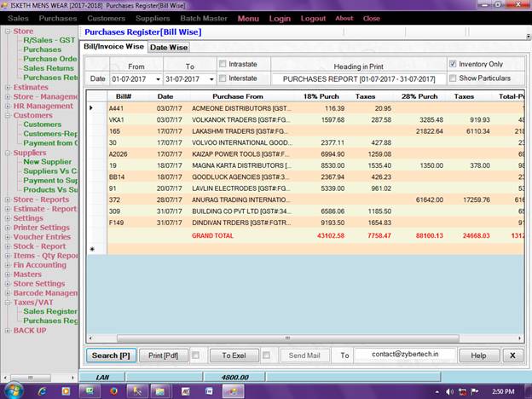The width and height of the screenshot is (532, 399).
Task: Click the Search [P] button
Action: (110, 355)
